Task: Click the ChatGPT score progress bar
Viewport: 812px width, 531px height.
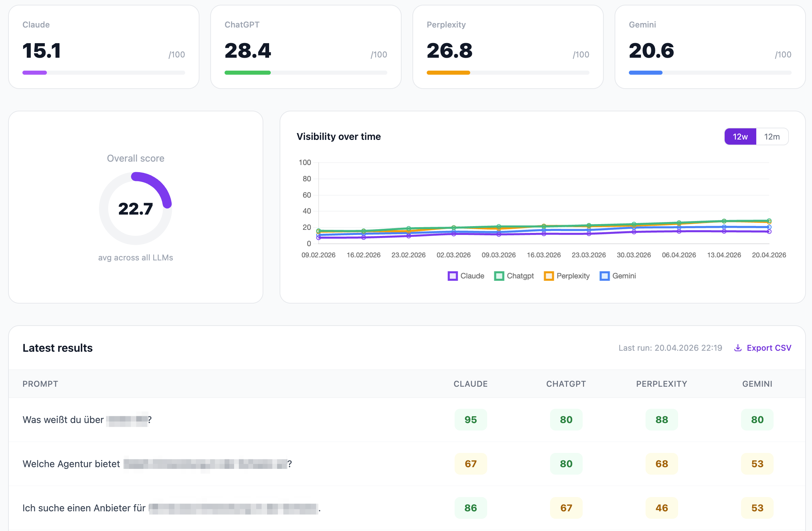Action: tap(306, 73)
